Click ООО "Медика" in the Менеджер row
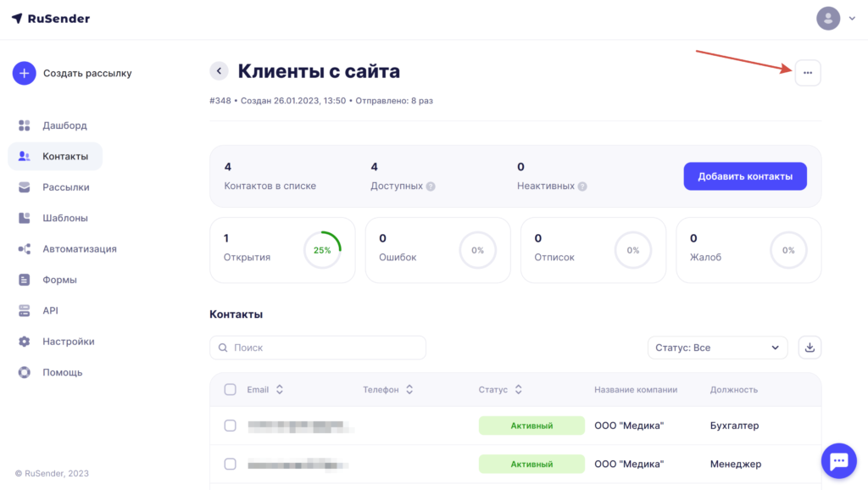This screenshot has height=490, width=868. tap(629, 464)
